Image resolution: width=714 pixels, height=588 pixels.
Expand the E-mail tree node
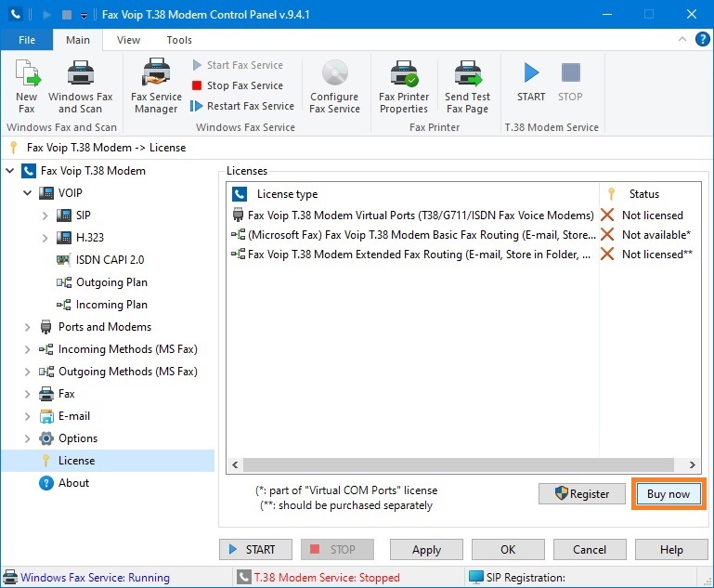(27, 416)
